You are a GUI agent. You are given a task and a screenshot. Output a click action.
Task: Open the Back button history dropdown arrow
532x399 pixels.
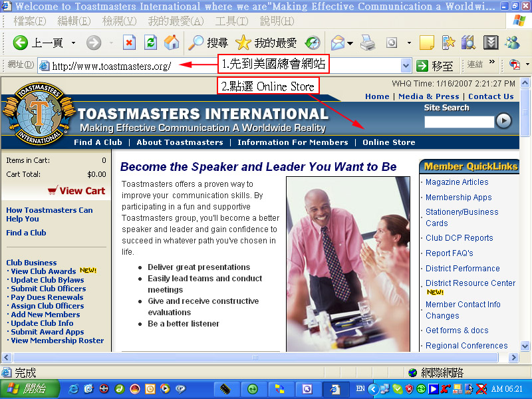click(x=73, y=43)
